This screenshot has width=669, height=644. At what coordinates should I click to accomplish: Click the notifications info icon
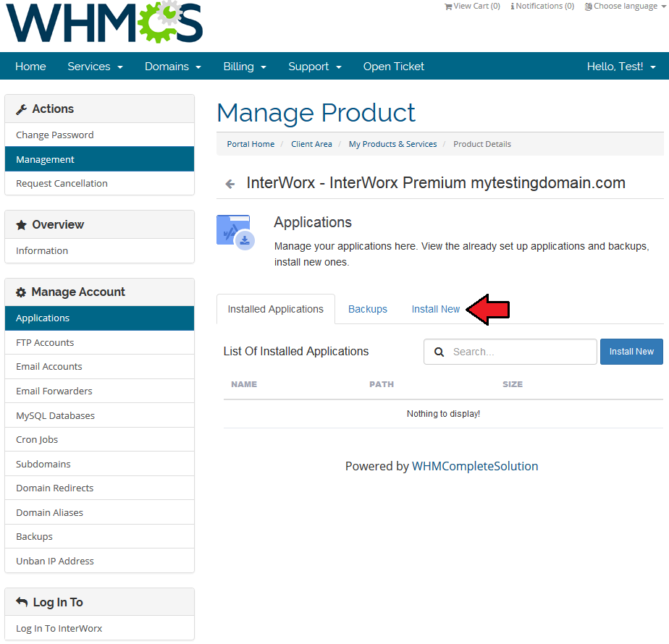tap(513, 7)
